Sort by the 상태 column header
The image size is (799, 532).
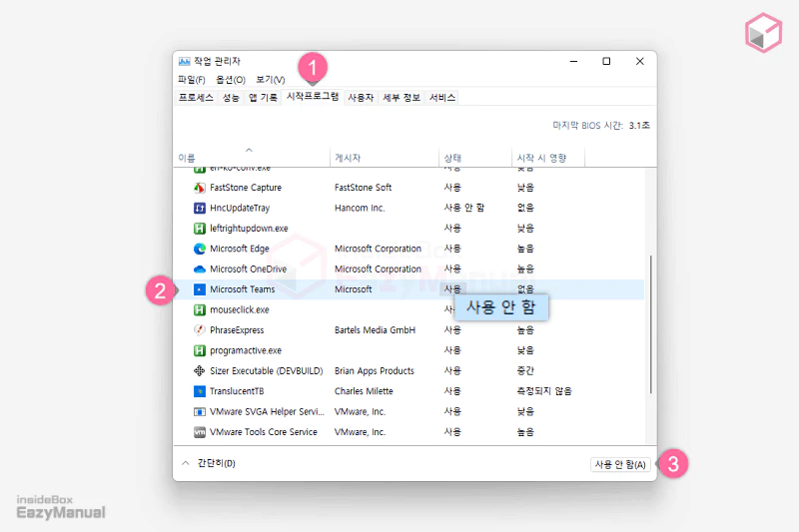tap(475, 158)
